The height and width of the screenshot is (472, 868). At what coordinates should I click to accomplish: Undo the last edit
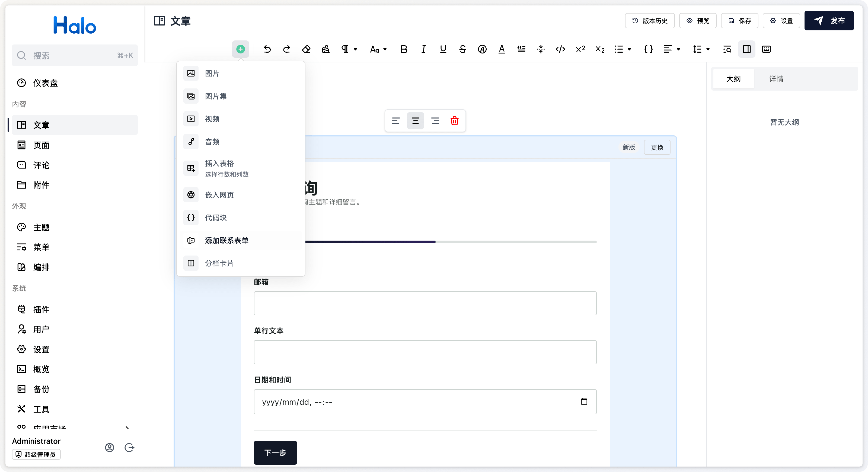[267, 49]
